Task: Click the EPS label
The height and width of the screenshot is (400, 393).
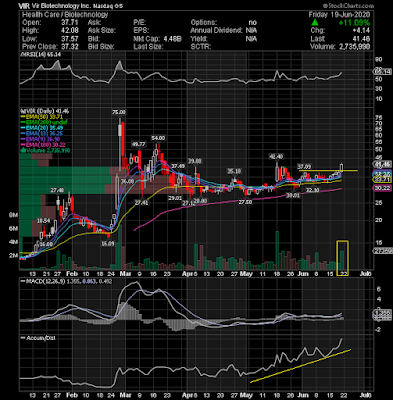Action: pos(140,31)
